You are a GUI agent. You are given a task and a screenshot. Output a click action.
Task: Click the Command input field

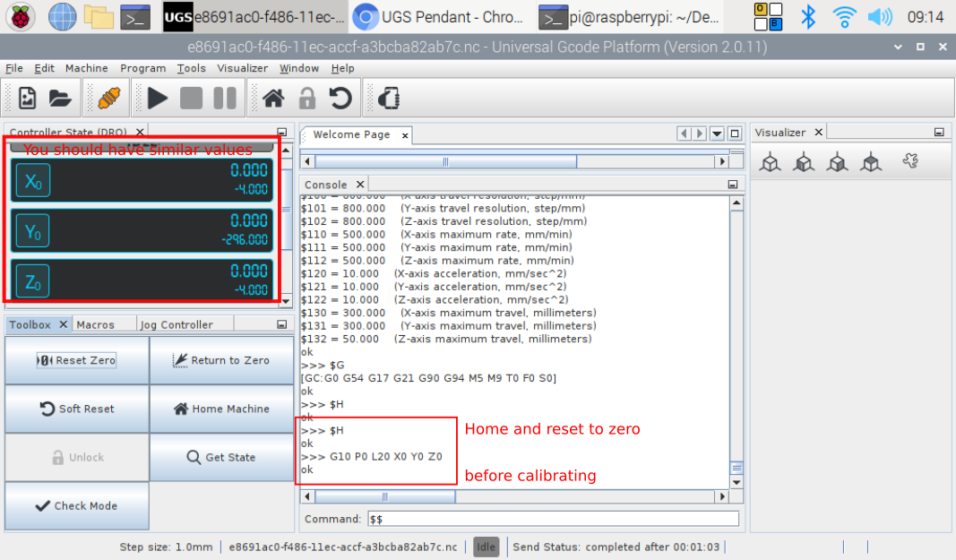[x=553, y=519]
